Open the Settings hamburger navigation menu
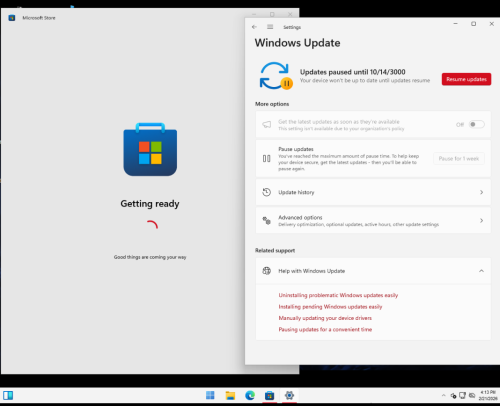500x406 pixels. 270,27
